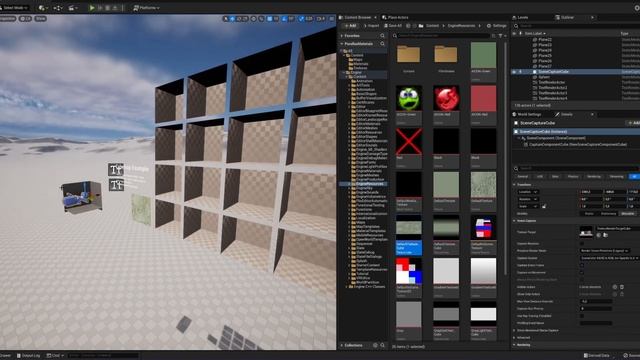Open camera speed setting in viewport

click(321, 18)
